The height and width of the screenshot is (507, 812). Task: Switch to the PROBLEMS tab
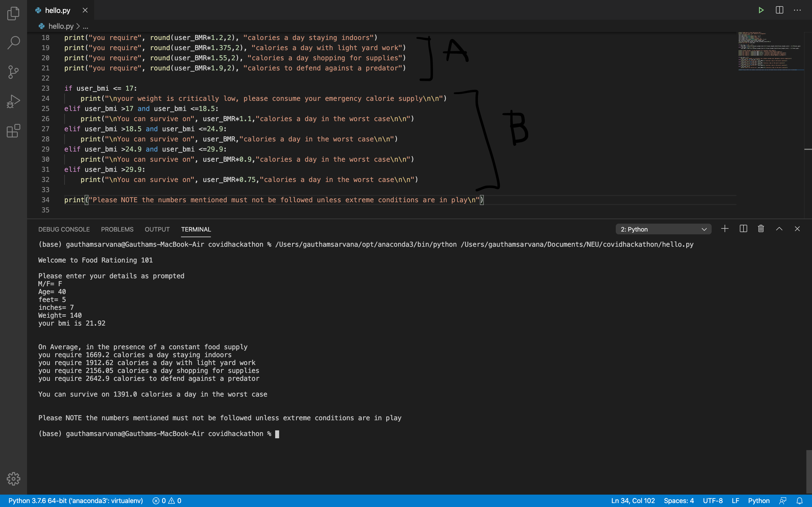(x=117, y=229)
